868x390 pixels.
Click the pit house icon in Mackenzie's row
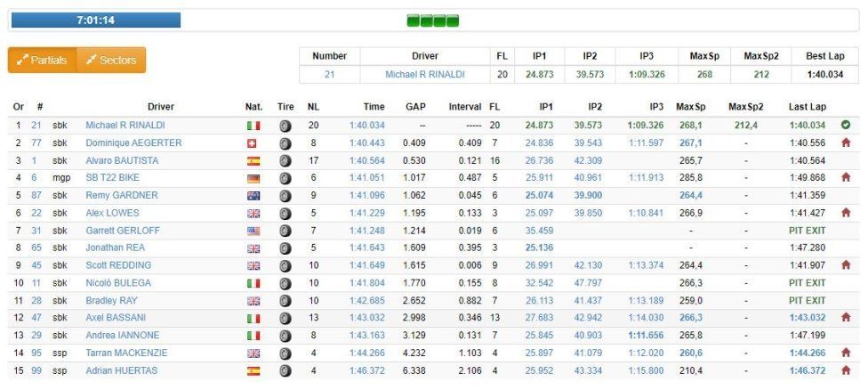click(x=845, y=353)
